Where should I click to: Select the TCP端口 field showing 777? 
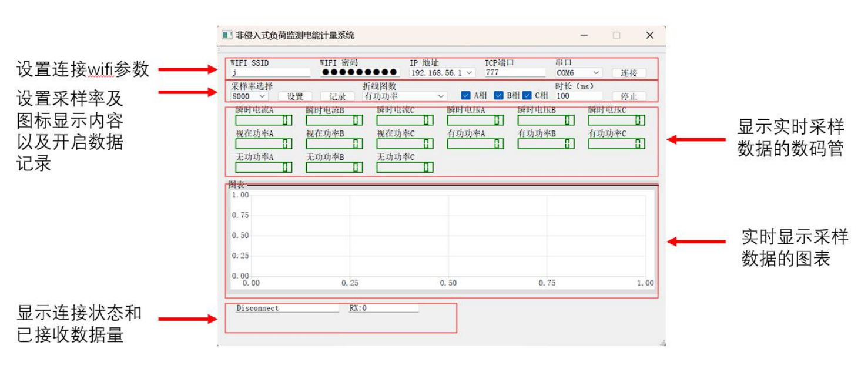pyautogui.click(x=515, y=73)
